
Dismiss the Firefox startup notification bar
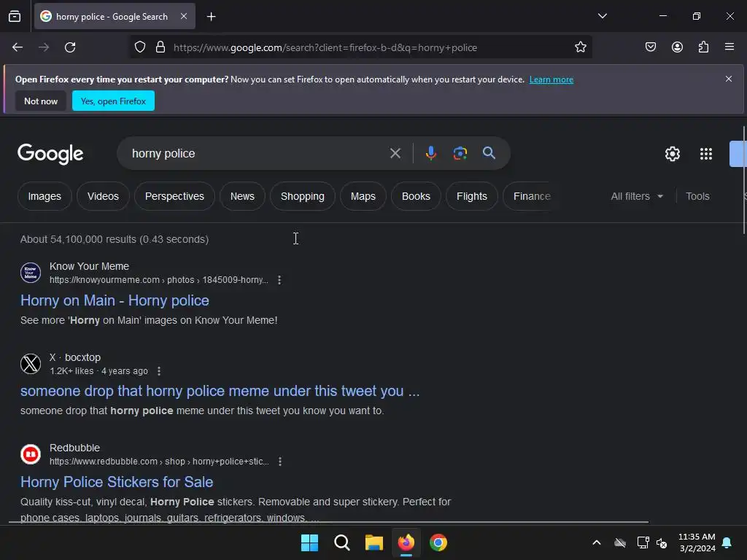(729, 79)
